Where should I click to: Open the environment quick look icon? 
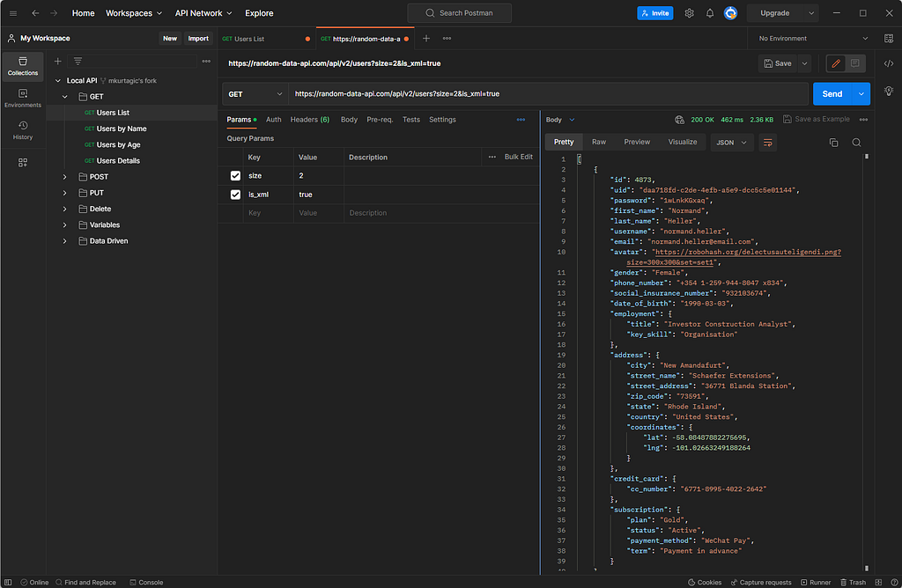coord(889,39)
